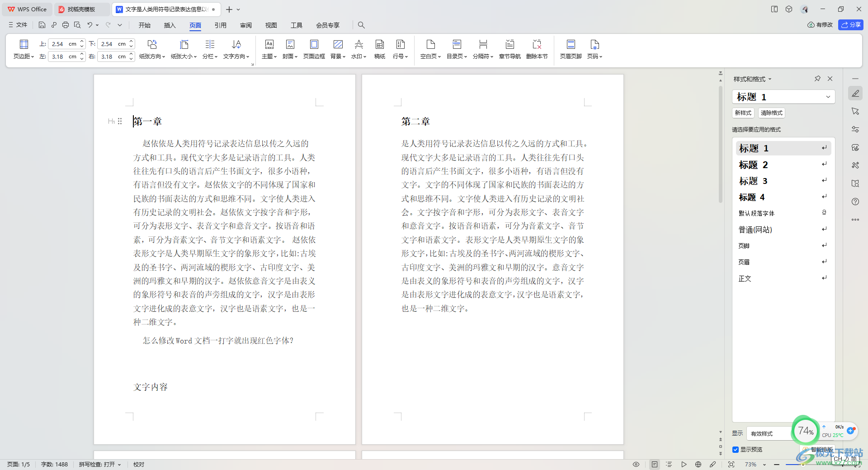This screenshot has width=868, height=470.
Task: Open the 分隔符 breaks tool
Action: coord(483,49)
